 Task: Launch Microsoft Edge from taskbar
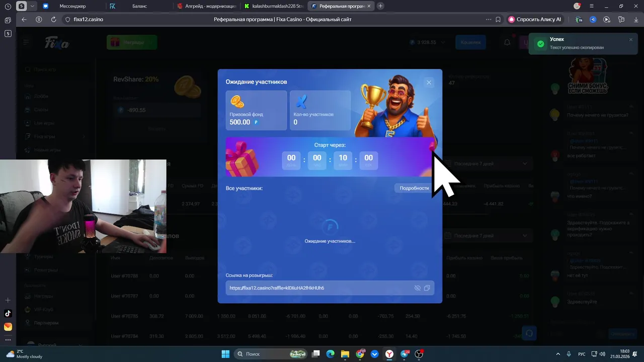[331, 354]
